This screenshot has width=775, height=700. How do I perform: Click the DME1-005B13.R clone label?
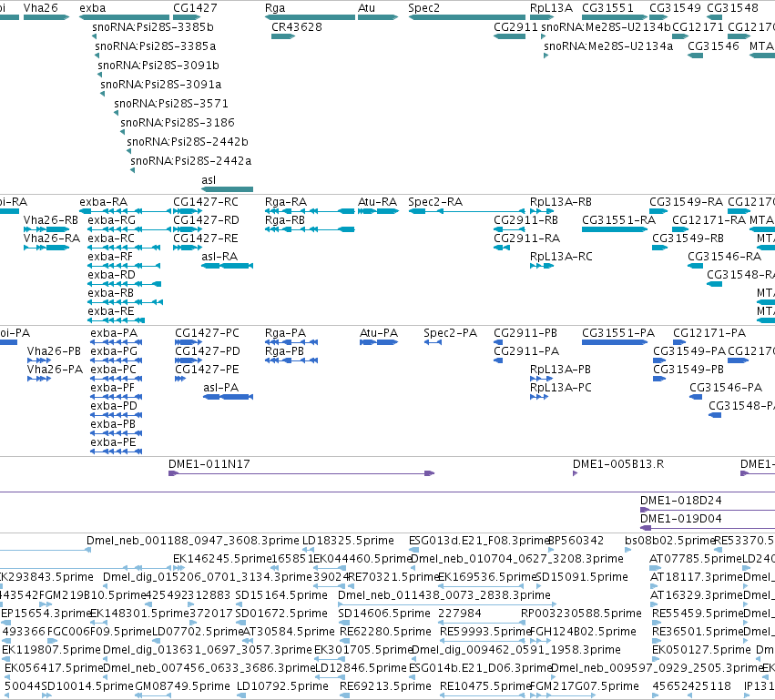coord(618,464)
